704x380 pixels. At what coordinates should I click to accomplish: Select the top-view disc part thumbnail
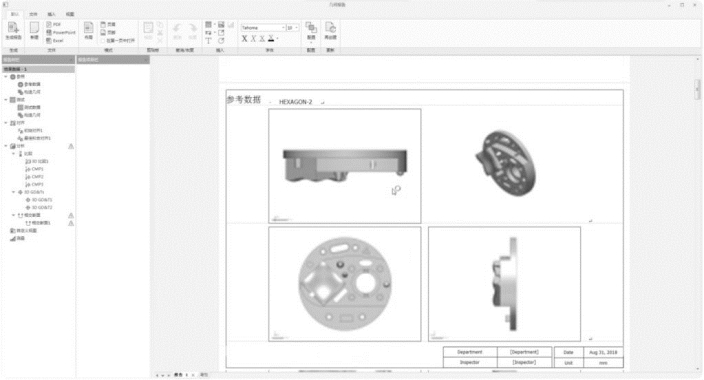pyautogui.click(x=345, y=284)
